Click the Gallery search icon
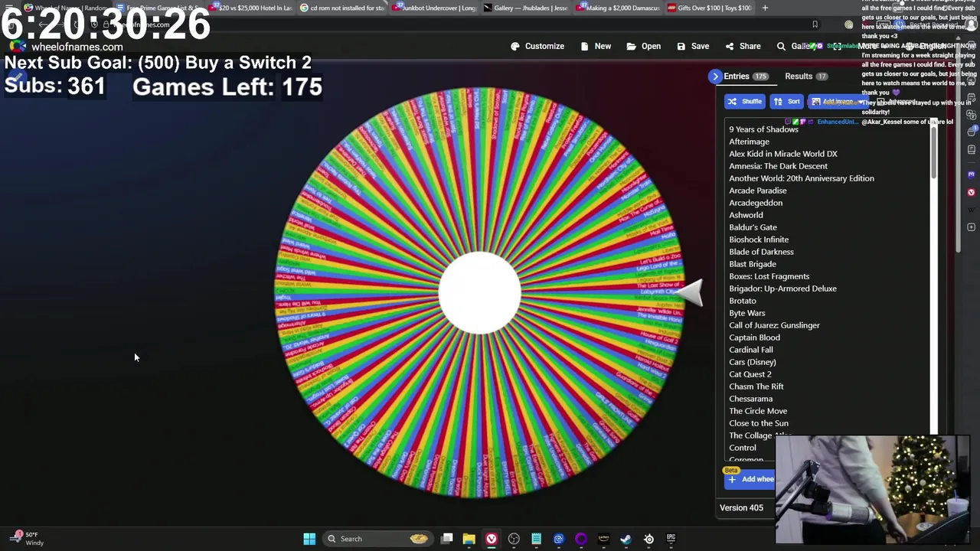The image size is (980, 551). pyautogui.click(x=781, y=46)
